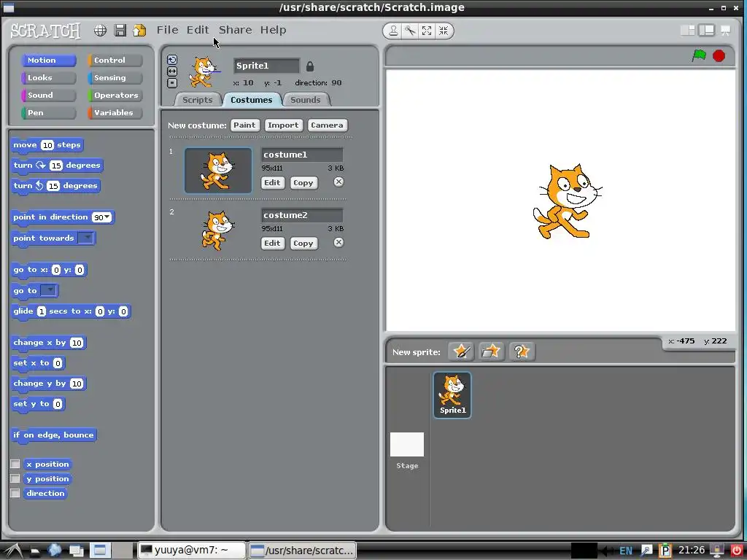Open the File menu
747x560 pixels.
[x=167, y=30]
